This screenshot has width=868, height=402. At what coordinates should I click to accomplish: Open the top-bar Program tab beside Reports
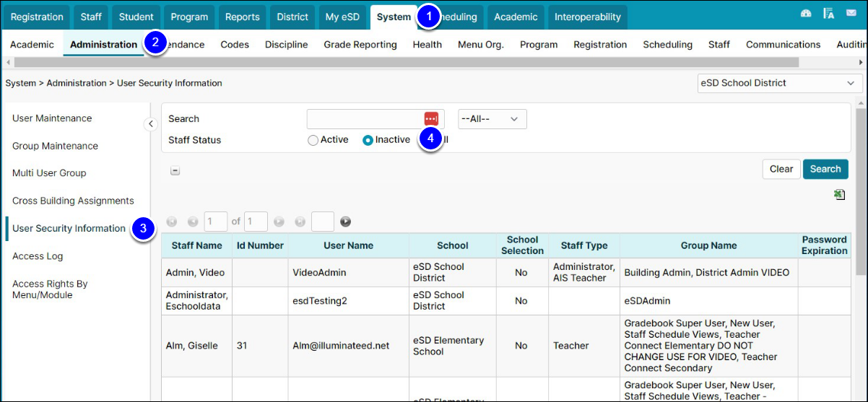190,17
